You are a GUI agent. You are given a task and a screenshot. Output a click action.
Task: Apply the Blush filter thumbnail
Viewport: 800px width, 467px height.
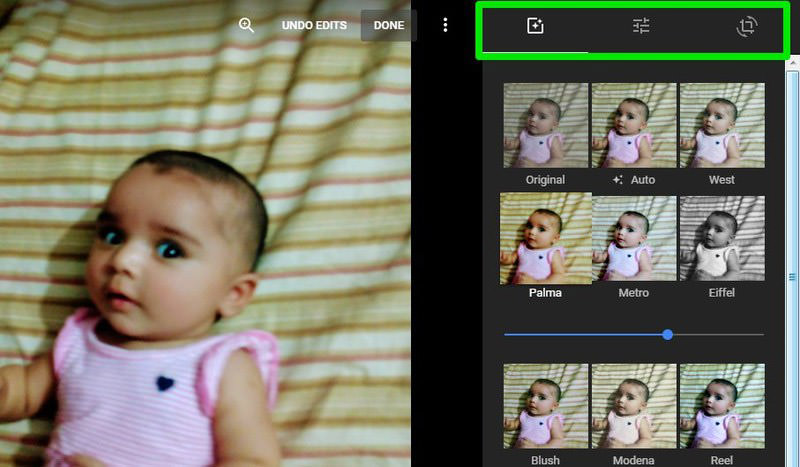click(545, 406)
